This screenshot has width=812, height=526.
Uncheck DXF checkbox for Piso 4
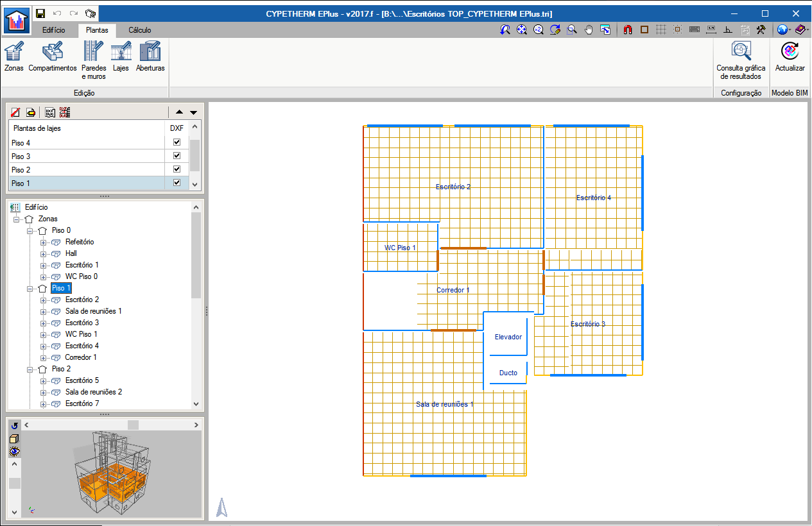(177, 142)
